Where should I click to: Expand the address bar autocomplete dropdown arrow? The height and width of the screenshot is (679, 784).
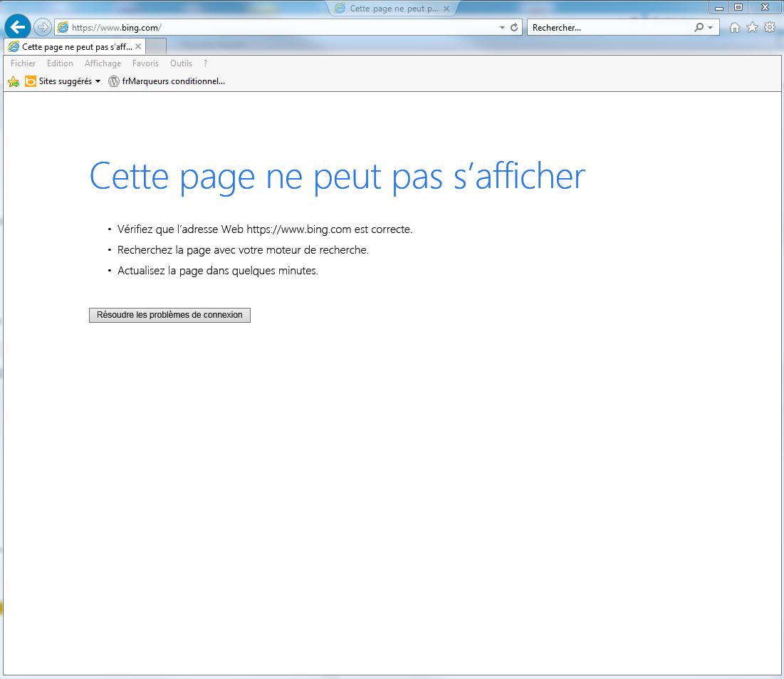coord(501,27)
